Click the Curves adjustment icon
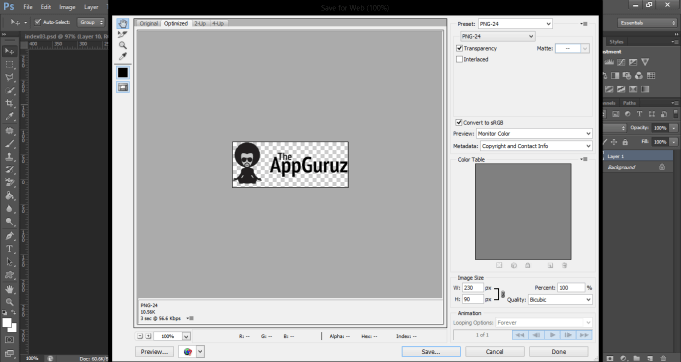The image size is (681, 362). tap(621, 63)
